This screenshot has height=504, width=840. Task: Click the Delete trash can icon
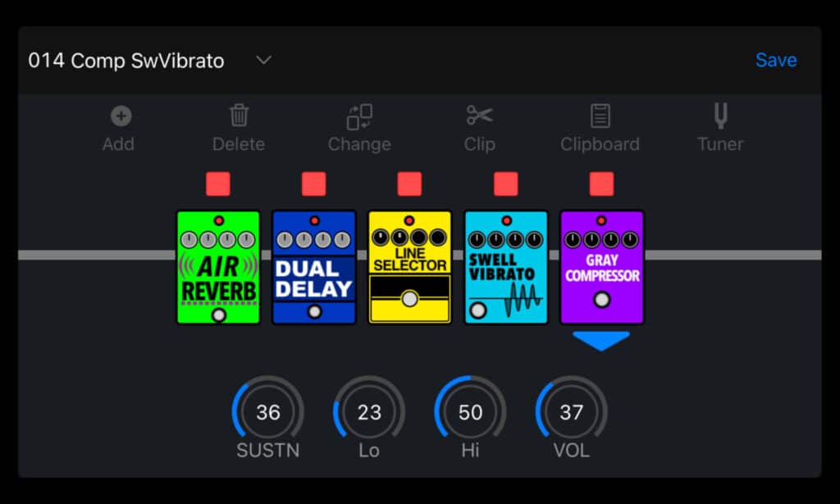click(x=239, y=116)
